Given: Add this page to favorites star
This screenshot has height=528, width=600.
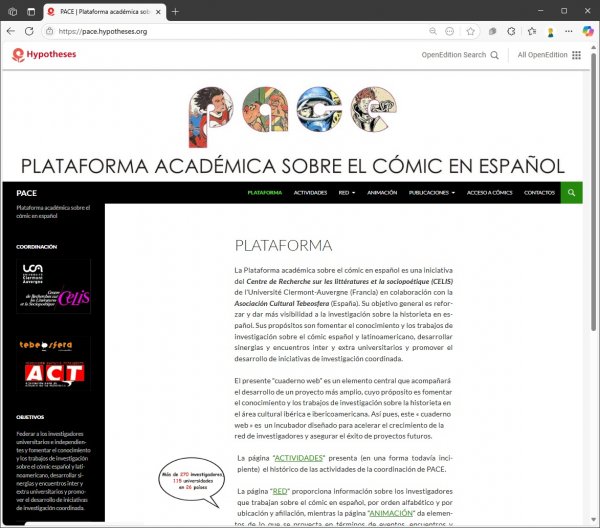Looking at the screenshot, I should [x=471, y=31].
